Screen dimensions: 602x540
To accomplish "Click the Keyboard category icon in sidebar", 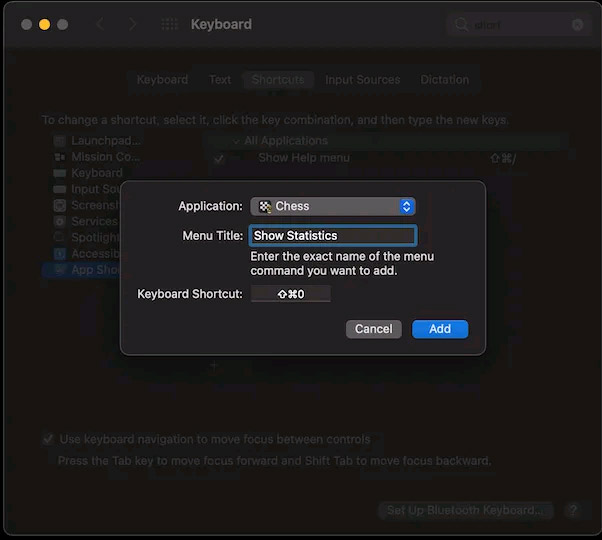I will 60,173.
